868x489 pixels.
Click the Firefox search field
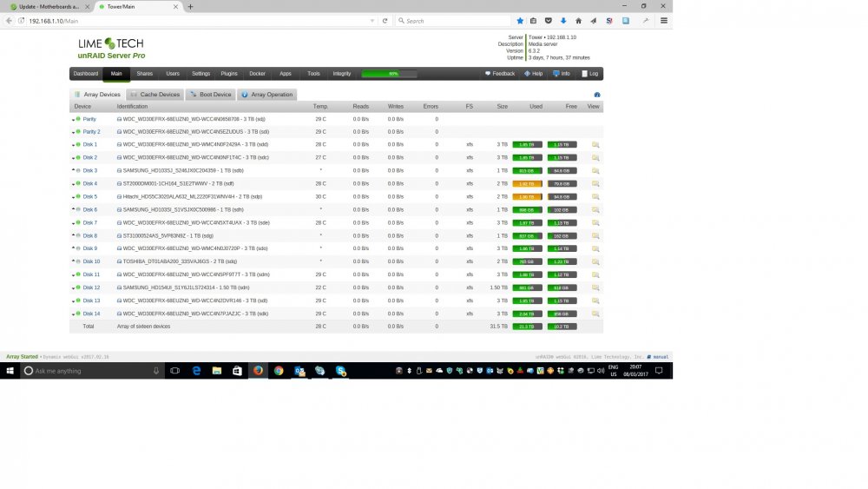453,21
